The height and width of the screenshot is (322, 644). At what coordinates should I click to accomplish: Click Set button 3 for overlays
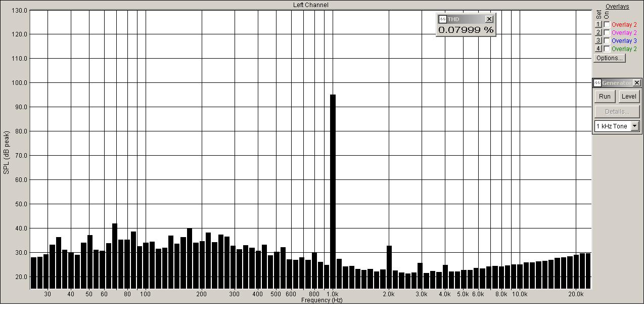[599, 41]
